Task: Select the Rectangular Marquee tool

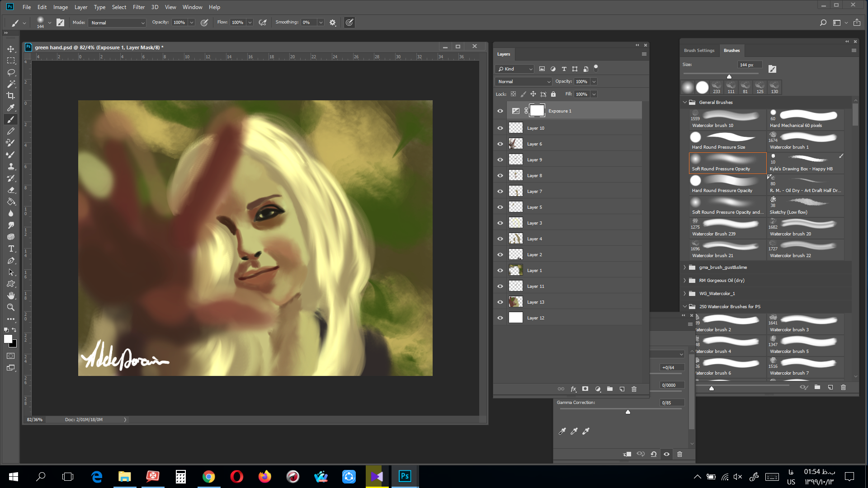Action: pos(11,61)
